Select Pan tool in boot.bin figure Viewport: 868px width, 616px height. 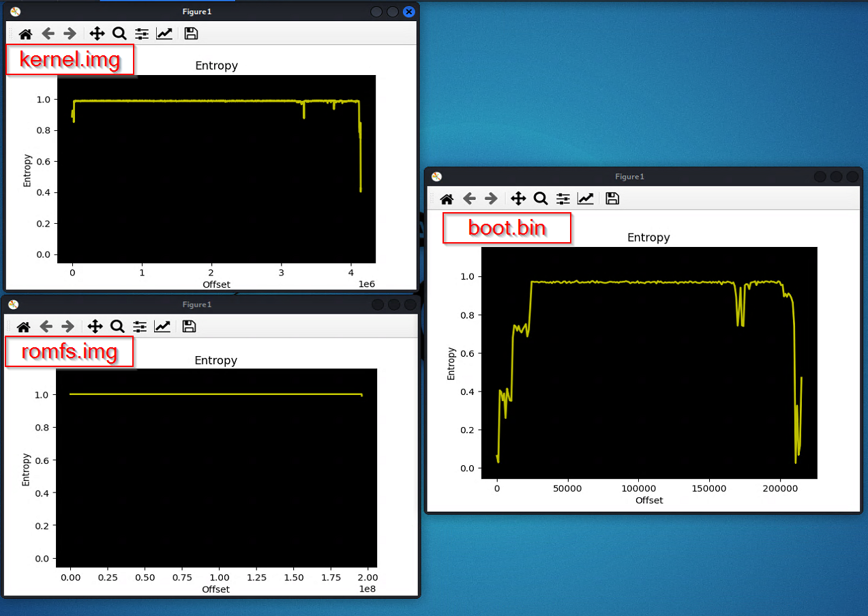click(x=518, y=199)
